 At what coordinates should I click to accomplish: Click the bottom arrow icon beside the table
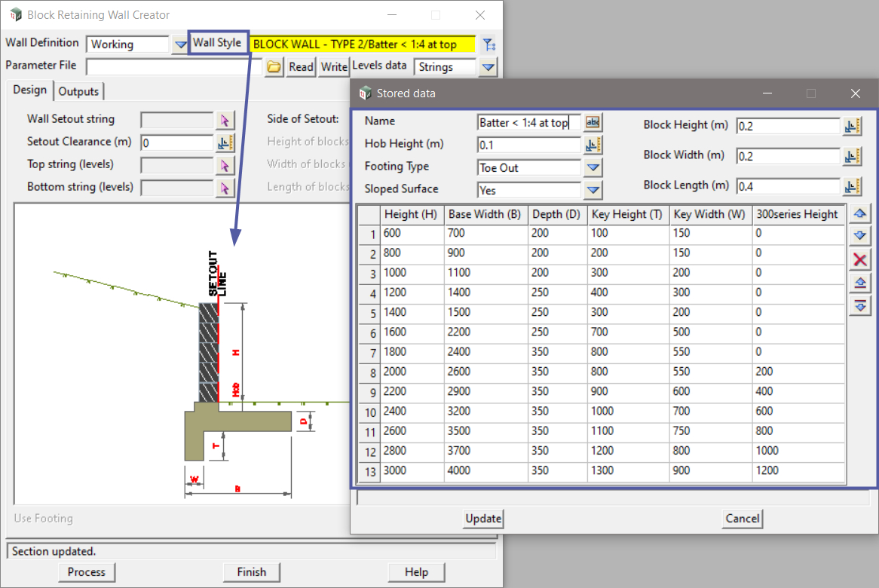pyautogui.click(x=859, y=305)
